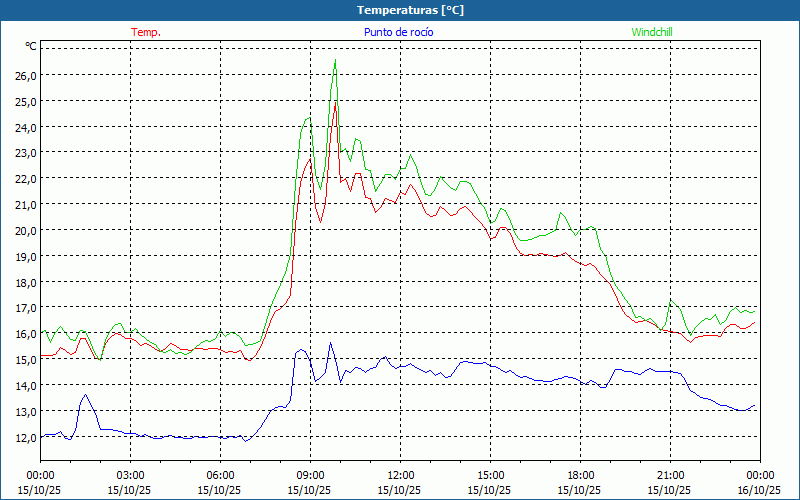Click the highest peak of the green Windchill line
This screenshot has height=500, width=800.
[335, 62]
